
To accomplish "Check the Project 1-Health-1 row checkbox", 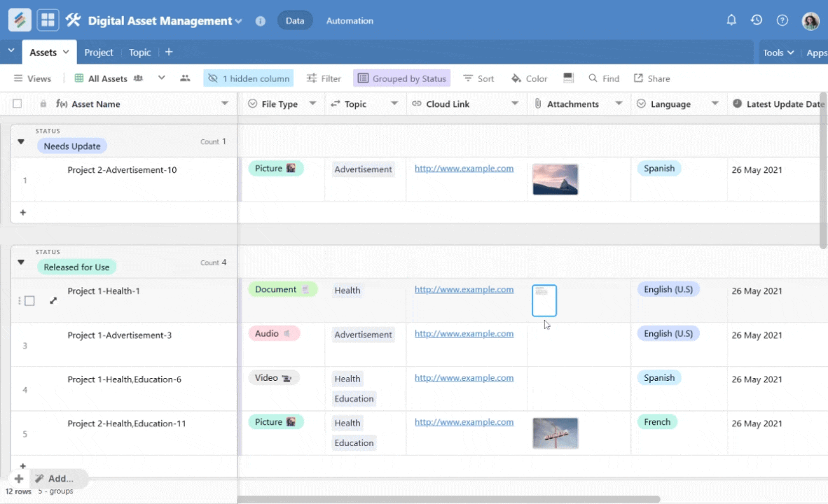I will 29,300.
